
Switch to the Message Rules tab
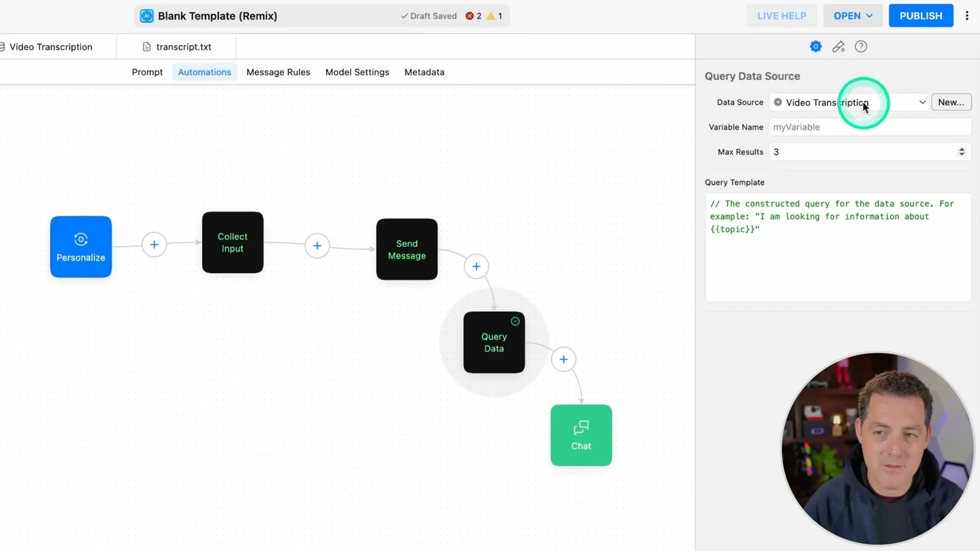tap(278, 72)
